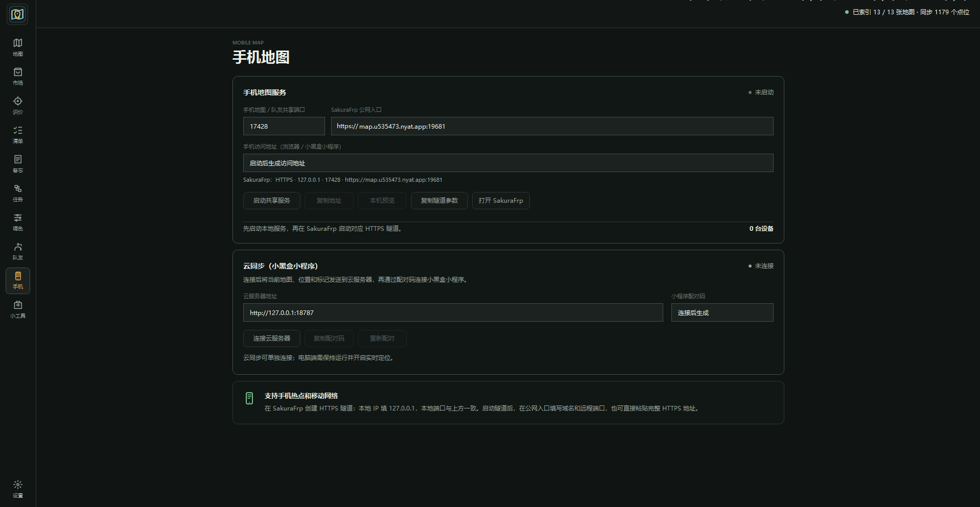Viewport: 980px width, 507px height.
Task: Focus the cloud server address field
Action: click(453, 312)
